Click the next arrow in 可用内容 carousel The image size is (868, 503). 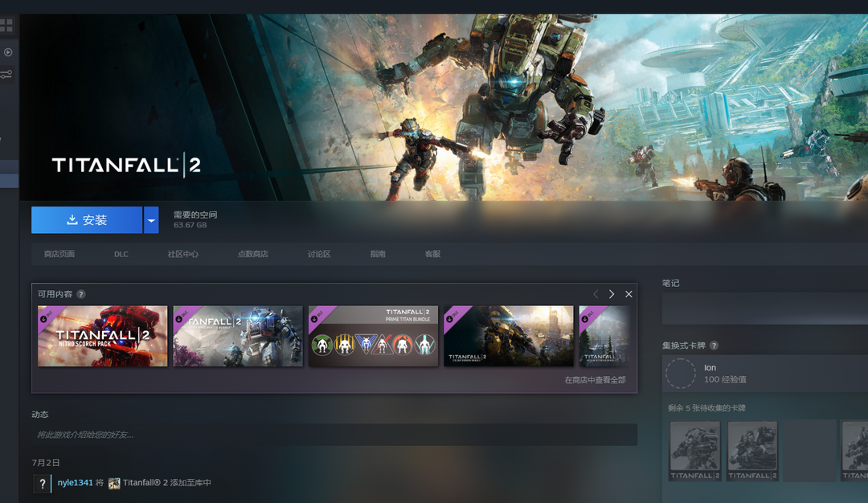[611, 294]
